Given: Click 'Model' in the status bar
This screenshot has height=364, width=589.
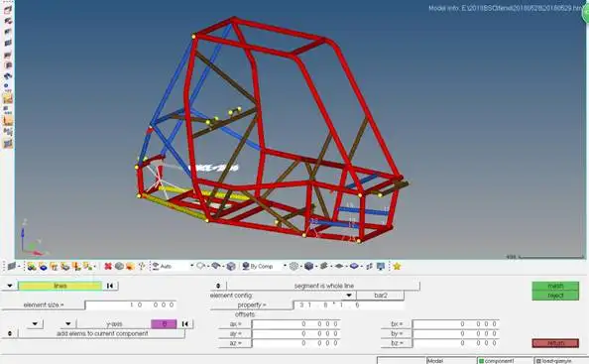Looking at the screenshot, I should [435, 361].
